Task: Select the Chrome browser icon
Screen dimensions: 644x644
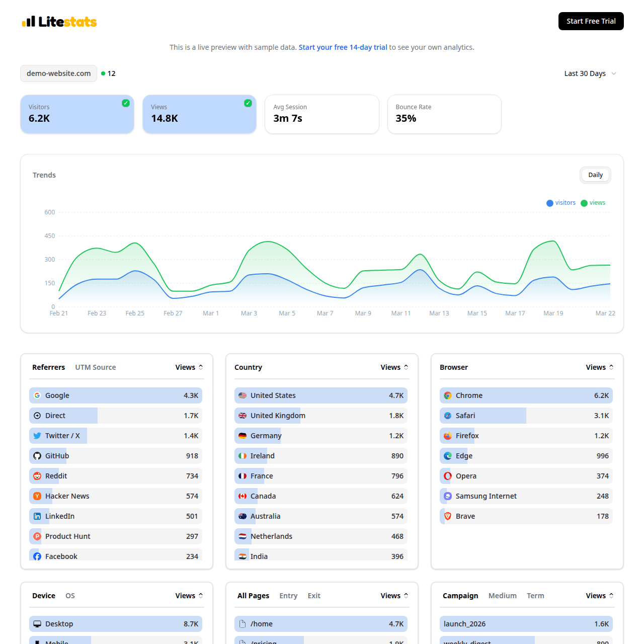Action: (x=447, y=395)
